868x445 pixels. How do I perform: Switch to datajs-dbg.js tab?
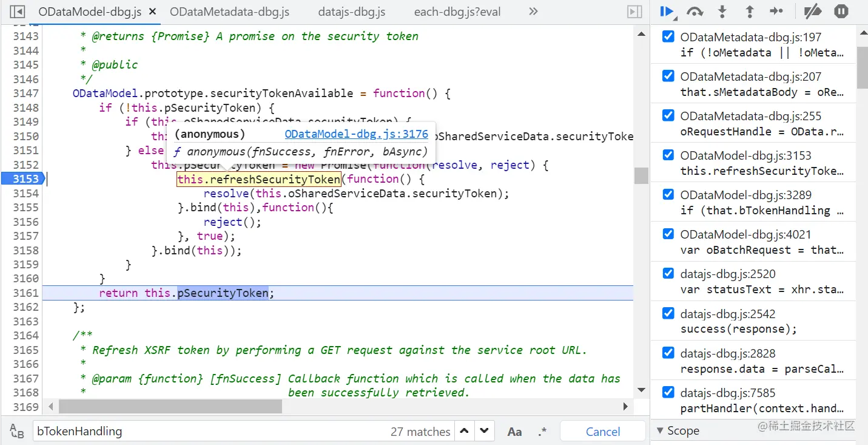click(x=351, y=12)
